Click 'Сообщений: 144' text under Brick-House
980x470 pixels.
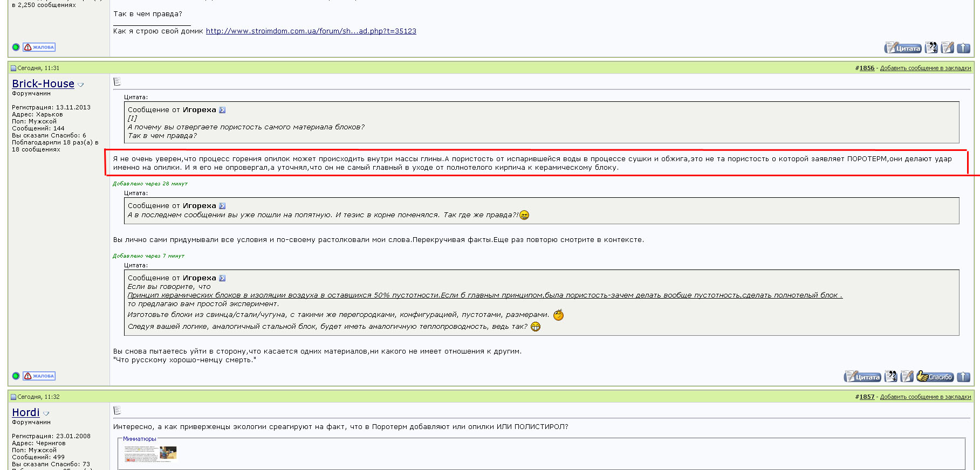pos(38,128)
